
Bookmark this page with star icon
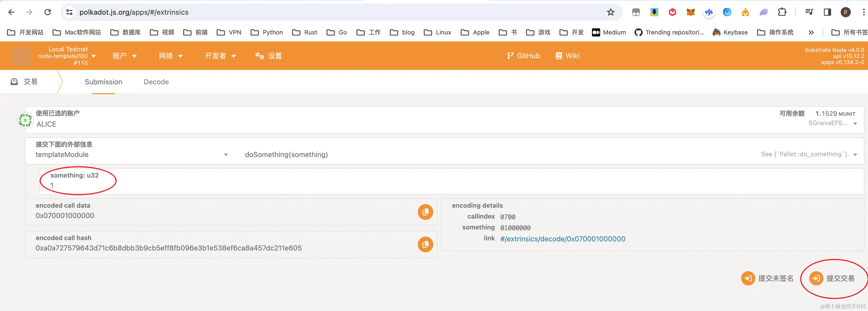[610, 12]
